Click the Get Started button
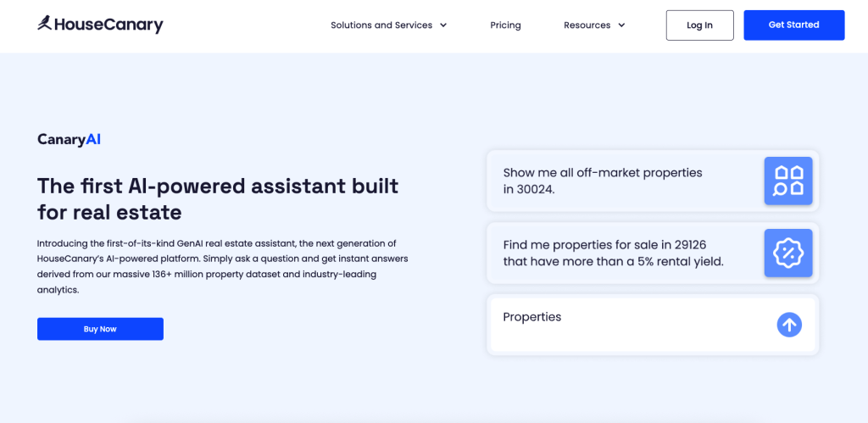The width and height of the screenshot is (868, 423). pyautogui.click(x=793, y=25)
